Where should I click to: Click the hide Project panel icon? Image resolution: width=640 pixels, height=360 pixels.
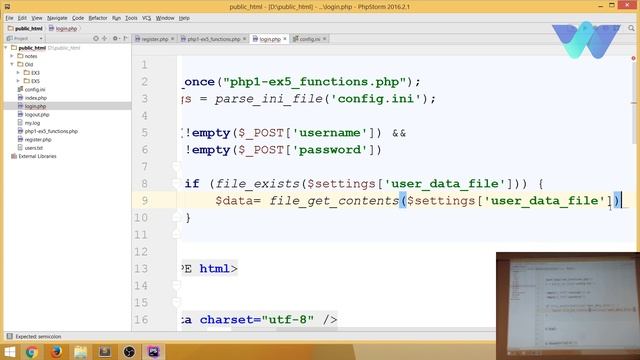pyautogui.click(x=125, y=38)
